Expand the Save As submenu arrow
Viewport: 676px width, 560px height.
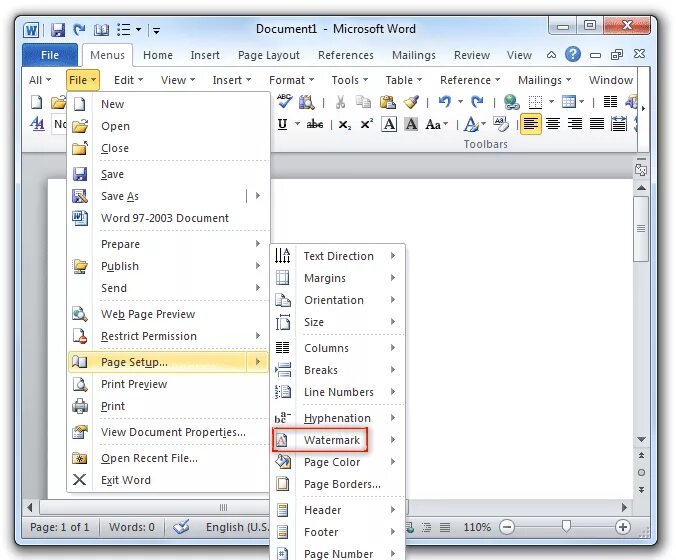(258, 196)
